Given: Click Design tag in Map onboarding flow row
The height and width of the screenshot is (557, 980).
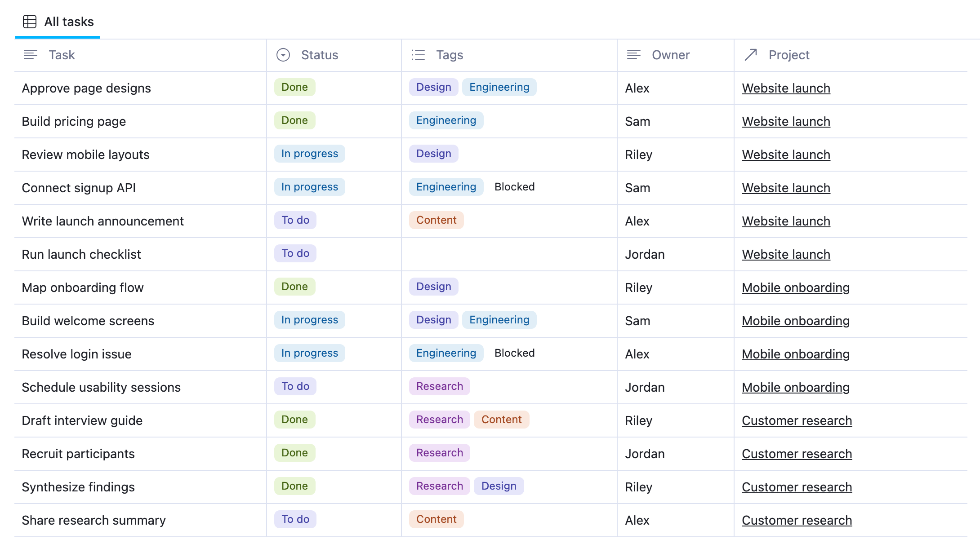Looking at the screenshot, I should (434, 287).
